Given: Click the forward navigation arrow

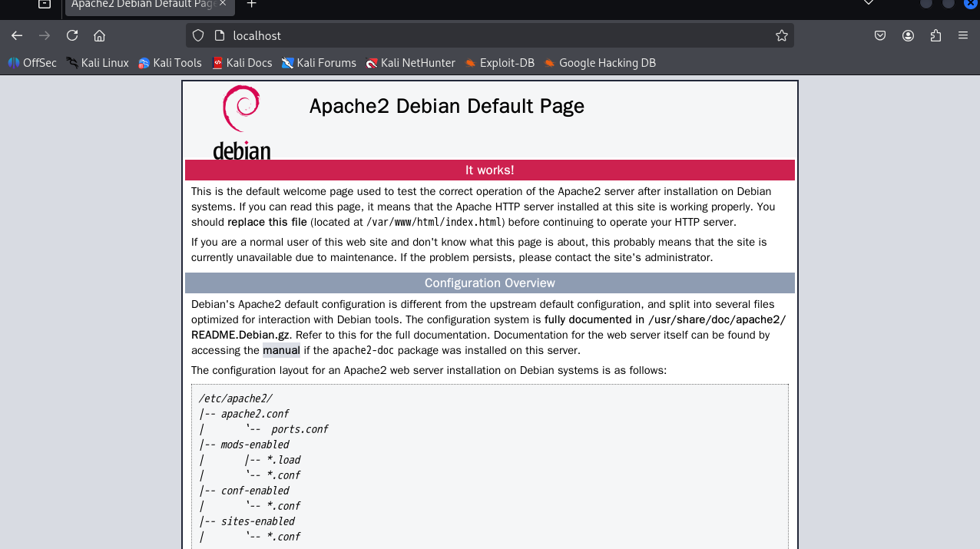Looking at the screenshot, I should coord(45,35).
